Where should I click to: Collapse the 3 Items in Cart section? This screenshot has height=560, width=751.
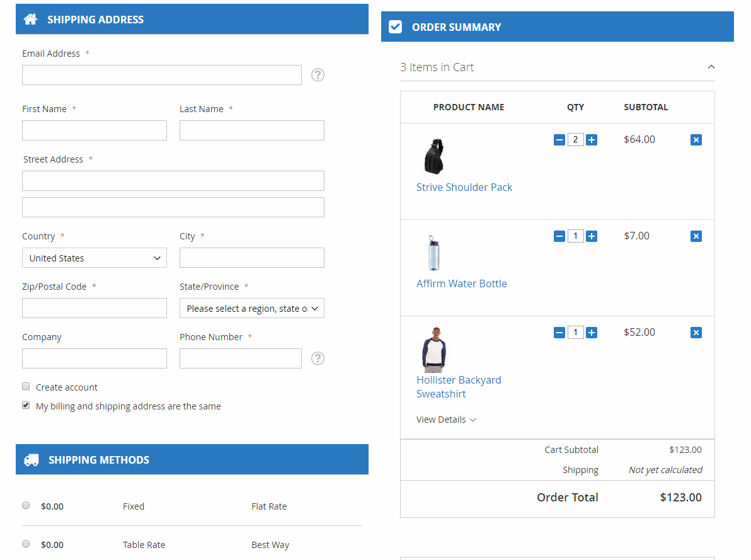click(x=711, y=67)
